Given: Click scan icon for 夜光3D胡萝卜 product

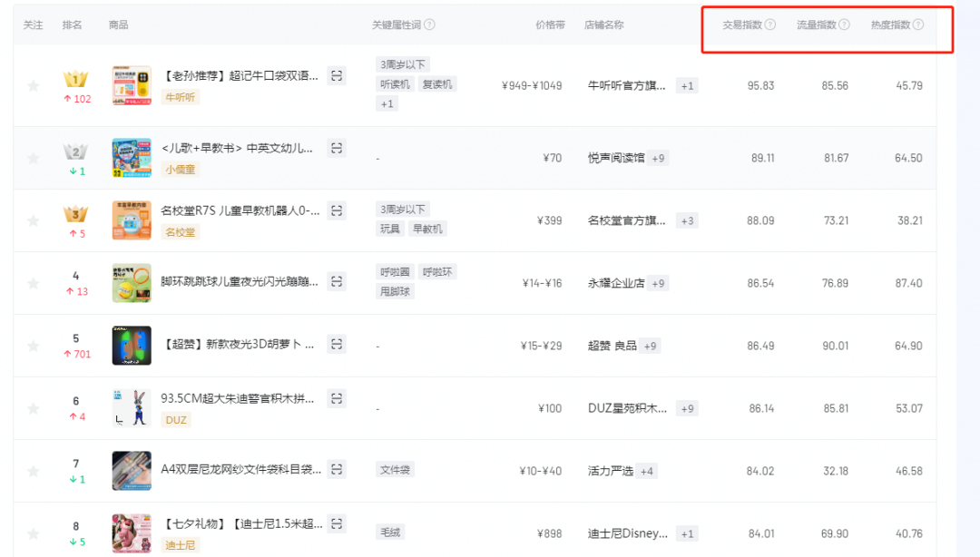Looking at the screenshot, I should pos(337,344).
